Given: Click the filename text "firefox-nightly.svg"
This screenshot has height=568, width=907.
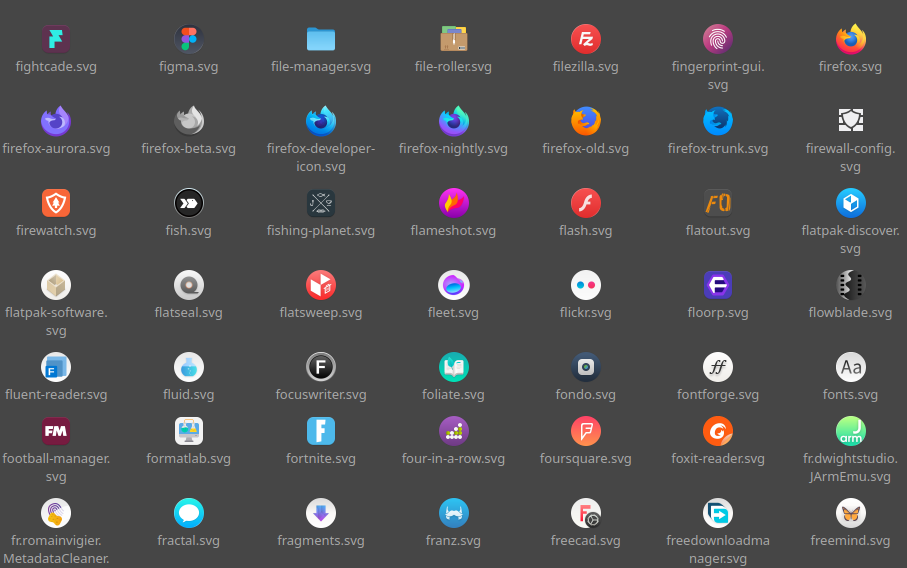Looking at the screenshot, I should pos(454,149).
